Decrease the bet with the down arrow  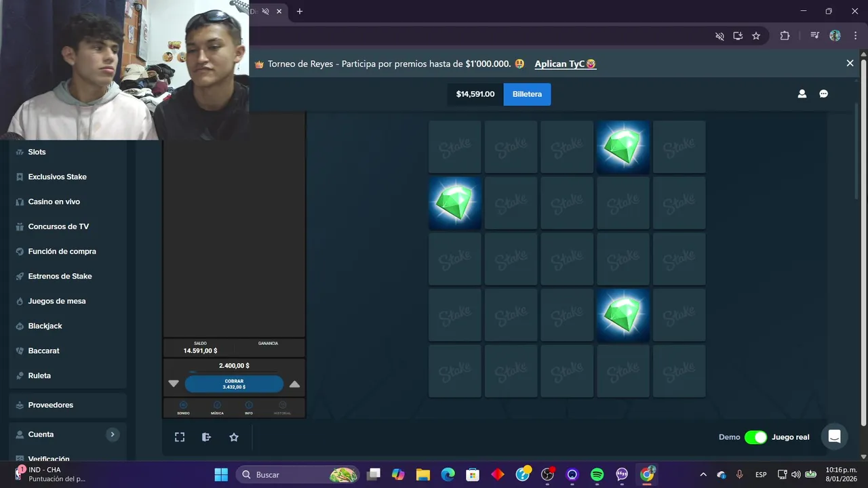[174, 384]
